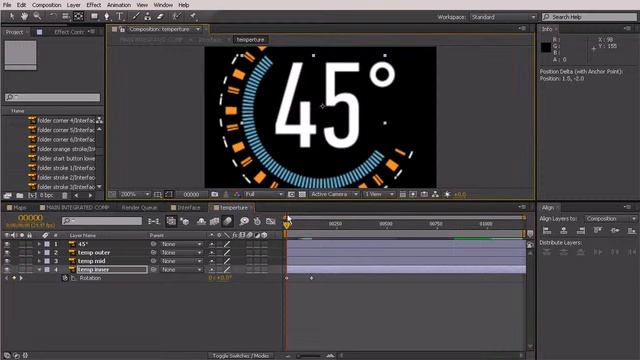640x360 pixels.
Task: Hide the temp outer layer
Action: pos(7,252)
